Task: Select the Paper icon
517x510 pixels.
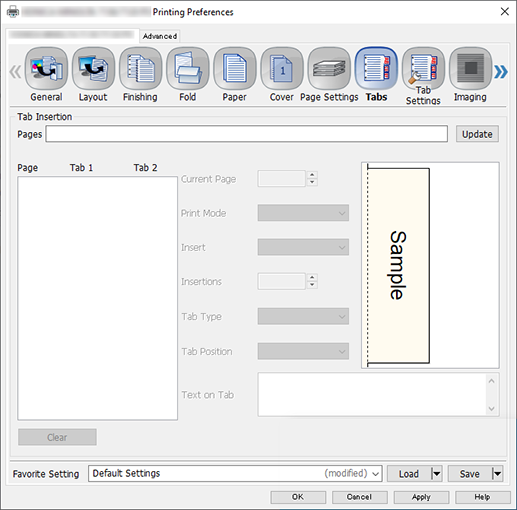Action: 235,69
